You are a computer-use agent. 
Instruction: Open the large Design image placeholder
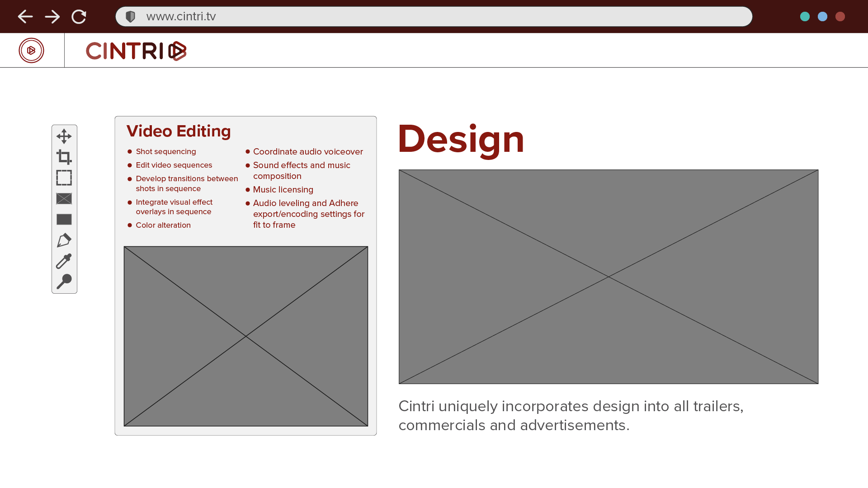608,277
